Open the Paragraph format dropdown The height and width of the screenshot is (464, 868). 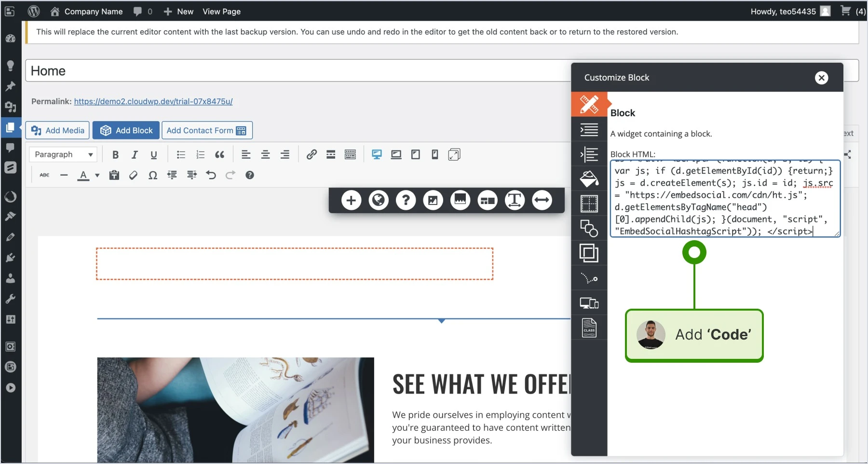(63, 154)
